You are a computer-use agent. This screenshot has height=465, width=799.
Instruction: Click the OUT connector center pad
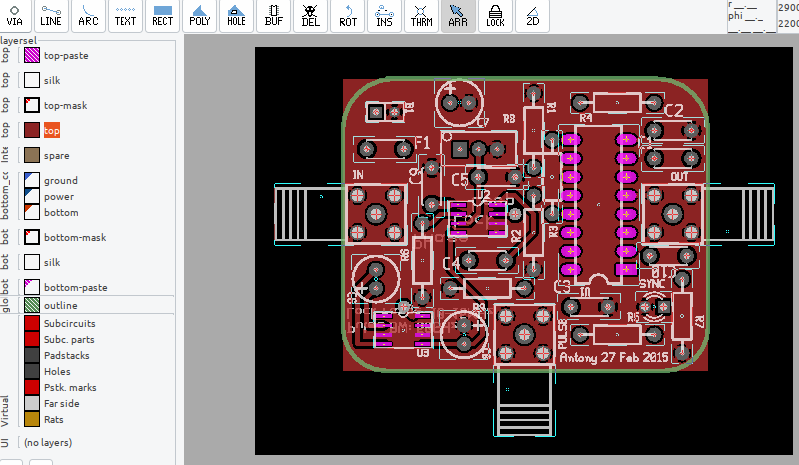(672, 214)
